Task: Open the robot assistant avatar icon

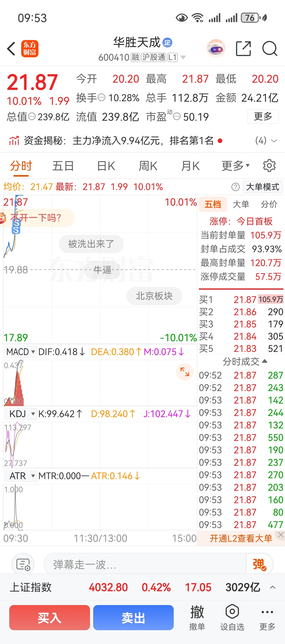Action: pos(216,48)
